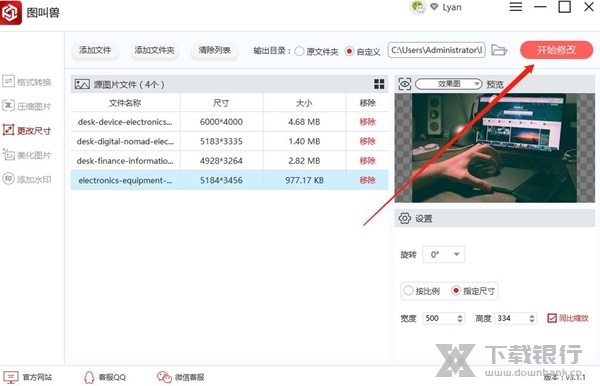The width and height of the screenshot is (600, 386).
Task: Click the 添加文件 button
Action: coord(95,50)
